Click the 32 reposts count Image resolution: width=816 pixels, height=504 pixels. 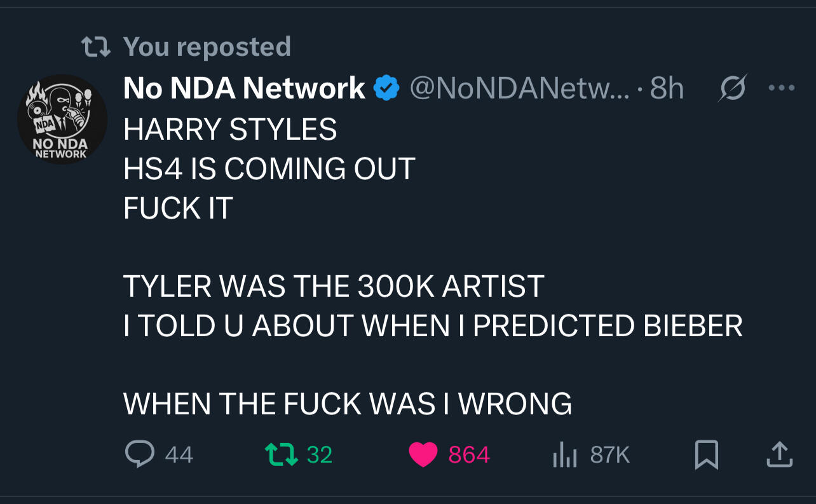tap(320, 454)
